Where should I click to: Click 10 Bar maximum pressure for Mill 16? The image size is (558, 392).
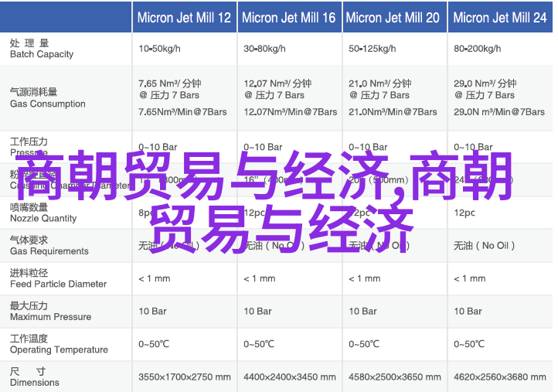(x=257, y=311)
